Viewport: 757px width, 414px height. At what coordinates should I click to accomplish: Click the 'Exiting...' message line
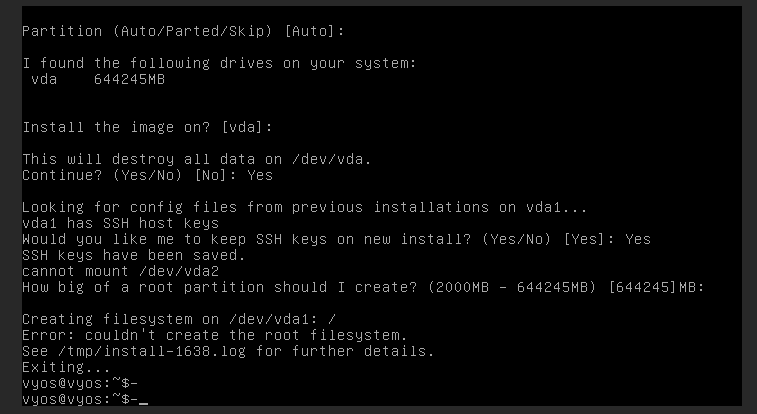click(62, 367)
